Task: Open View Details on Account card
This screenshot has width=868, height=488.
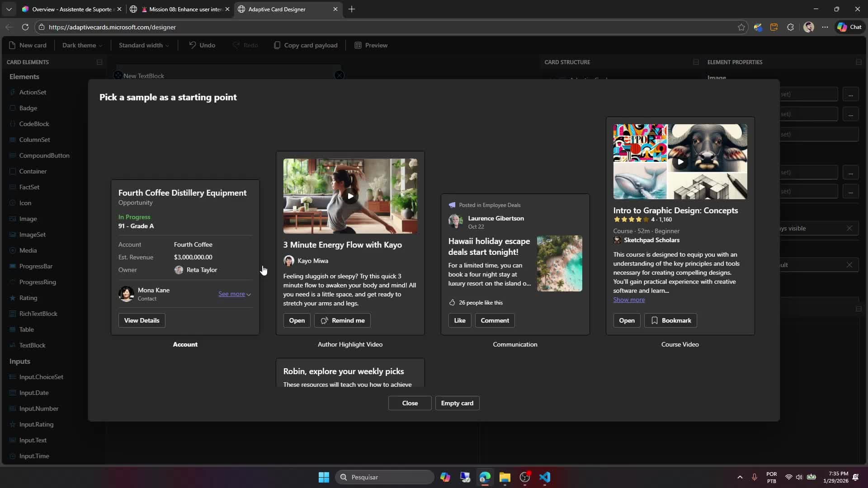Action: [142, 320]
